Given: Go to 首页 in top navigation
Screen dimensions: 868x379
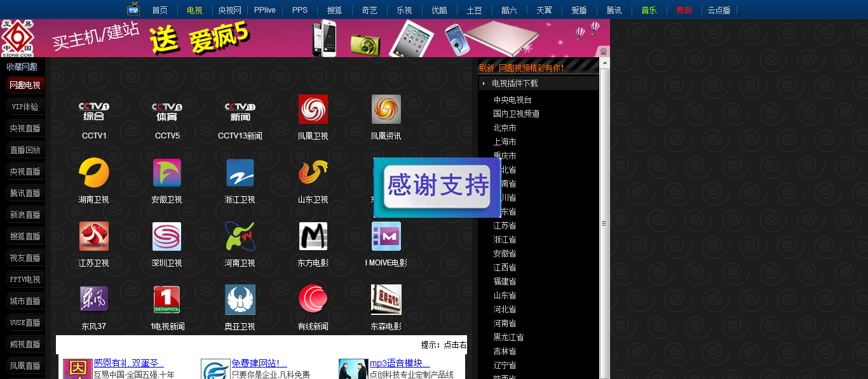Looking at the screenshot, I should pos(160,10).
